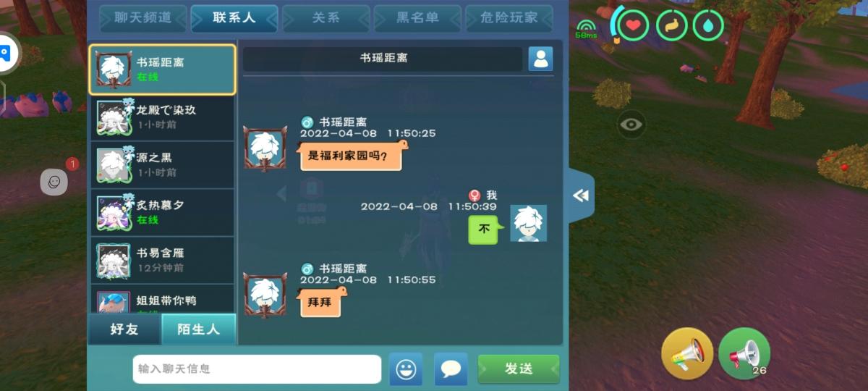Switch to 好友 friends list
Image resolution: width=868 pixels, height=391 pixels.
pyautogui.click(x=124, y=329)
